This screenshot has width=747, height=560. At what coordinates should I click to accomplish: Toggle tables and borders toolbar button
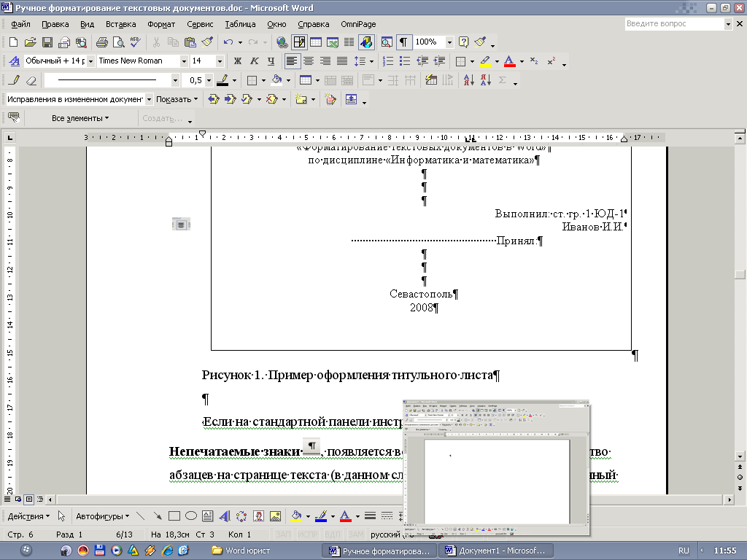click(299, 42)
